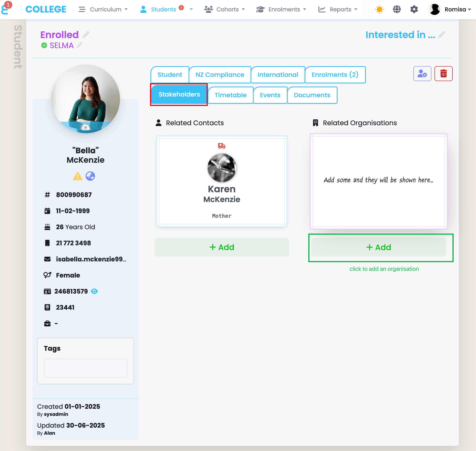Click the globe language icon in header

pos(397,9)
